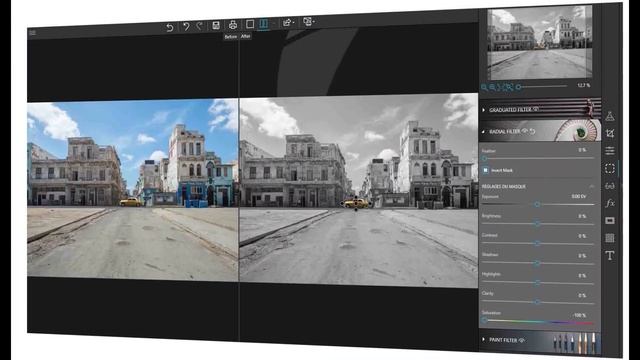
Task: Toggle the Invert Mask checkbox
Action: [x=485, y=170]
